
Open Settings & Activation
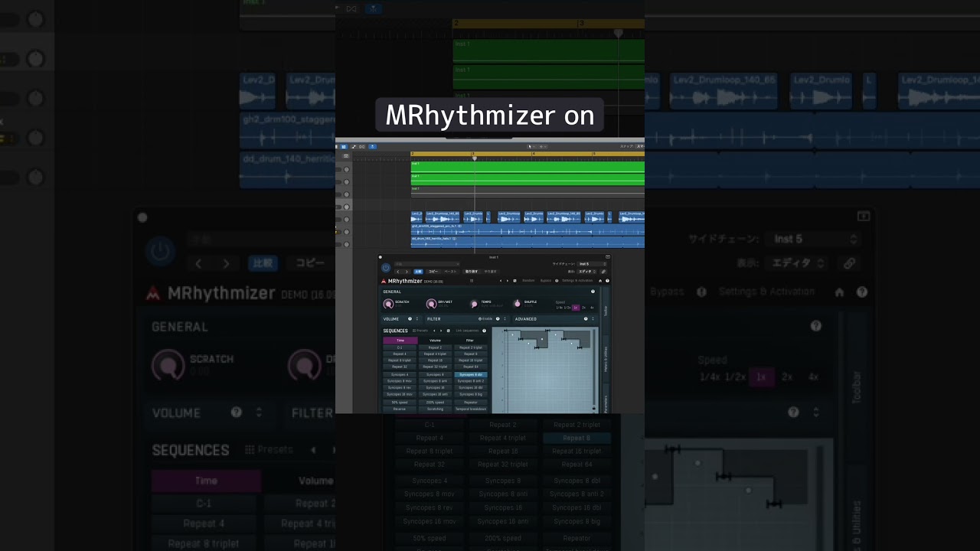click(x=577, y=281)
